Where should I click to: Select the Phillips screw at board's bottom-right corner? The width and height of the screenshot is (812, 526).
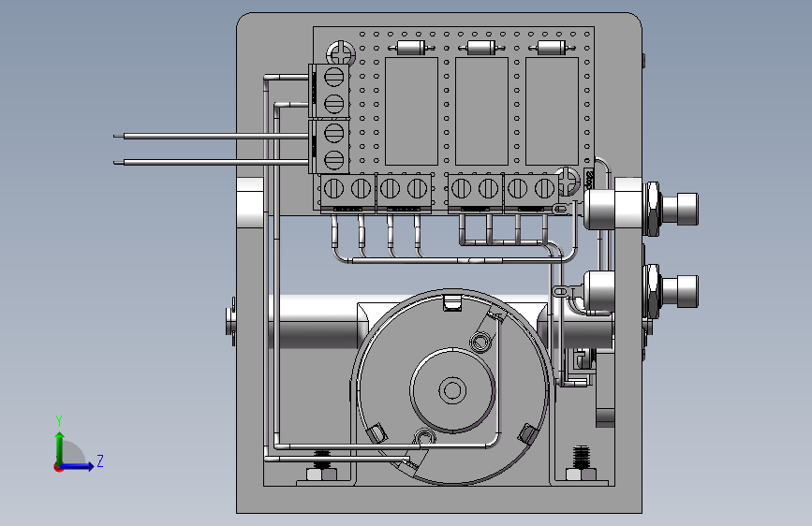pos(568,181)
